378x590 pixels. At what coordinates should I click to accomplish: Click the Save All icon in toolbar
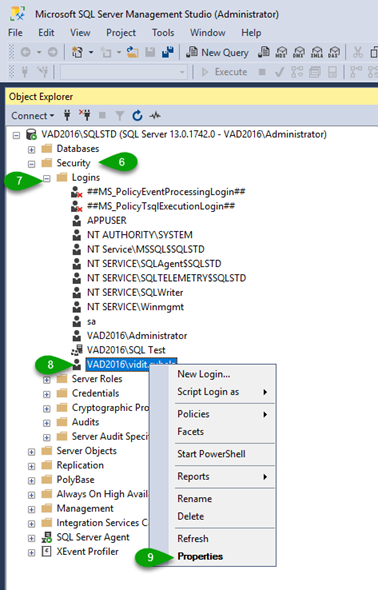[x=167, y=52]
